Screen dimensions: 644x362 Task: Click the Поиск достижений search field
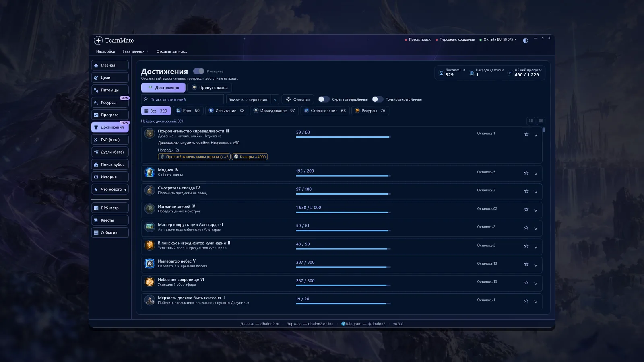coord(182,99)
